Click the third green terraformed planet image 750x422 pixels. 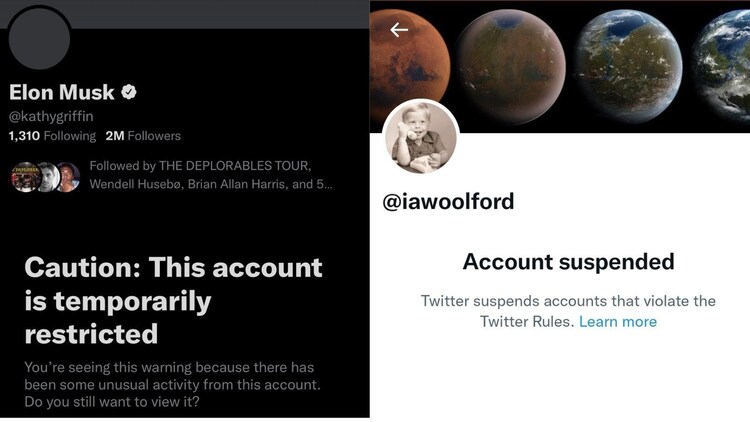pos(628,60)
